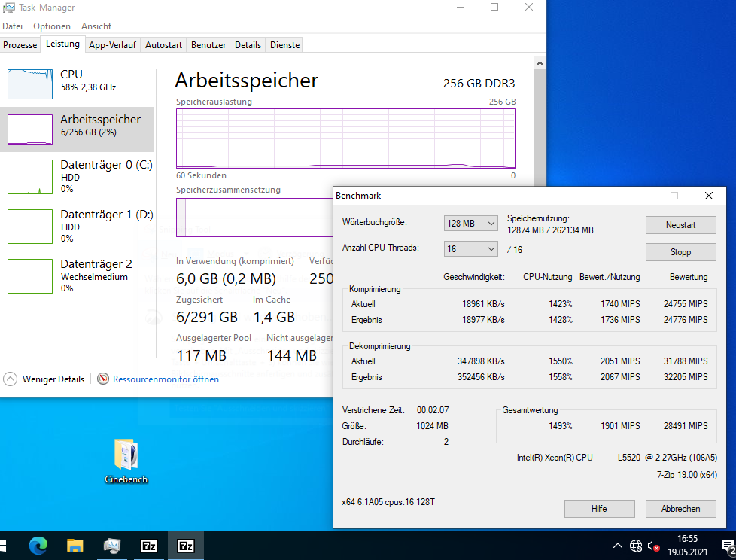Click the active 7-Zip Benchmark taskbar icon
The height and width of the screenshot is (560, 736).
pos(185,546)
